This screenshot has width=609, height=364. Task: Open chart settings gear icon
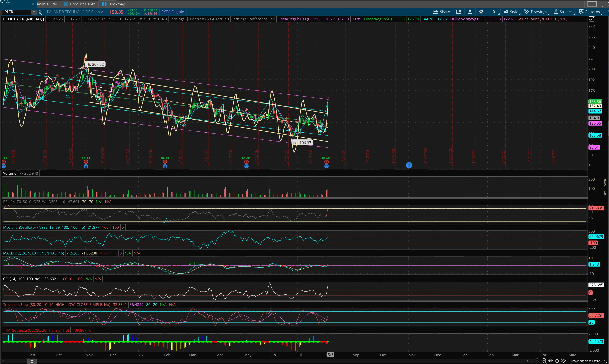pos(481,12)
